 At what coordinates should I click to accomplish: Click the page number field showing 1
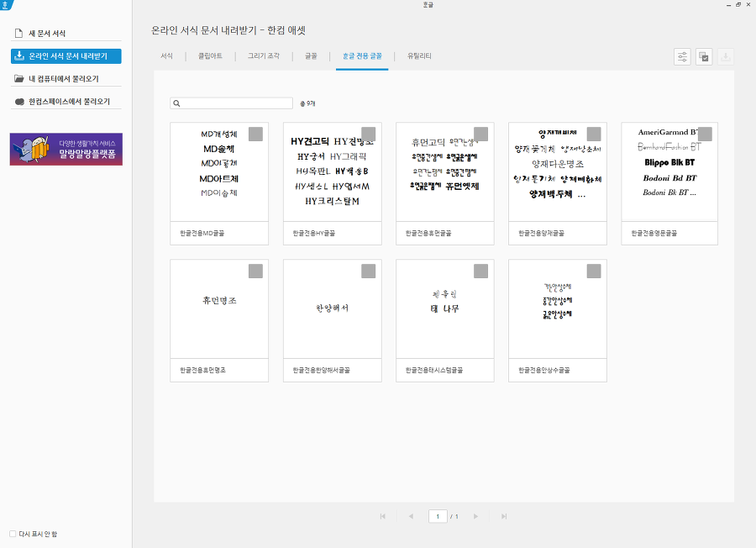(x=438, y=516)
